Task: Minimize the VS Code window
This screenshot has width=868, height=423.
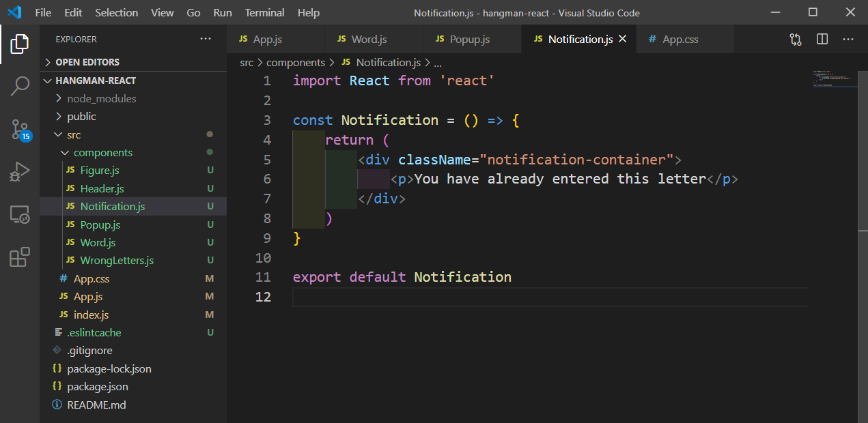Action: click(x=775, y=12)
